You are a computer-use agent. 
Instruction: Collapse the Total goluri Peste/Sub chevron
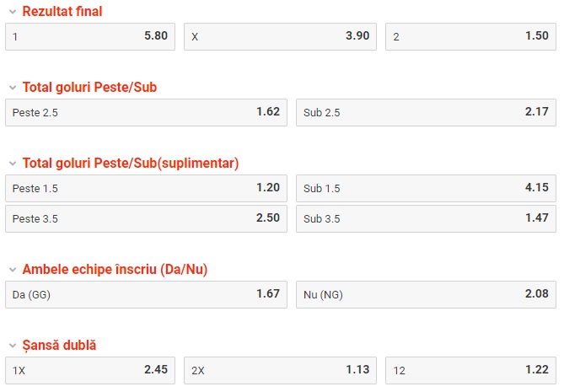pyautogui.click(x=12, y=88)
